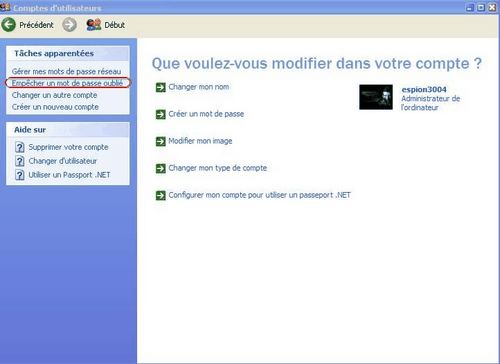Click the Aide sur panel header
Image resolution: width=500 pixels, height=364 pixels.
coord(68,130)
